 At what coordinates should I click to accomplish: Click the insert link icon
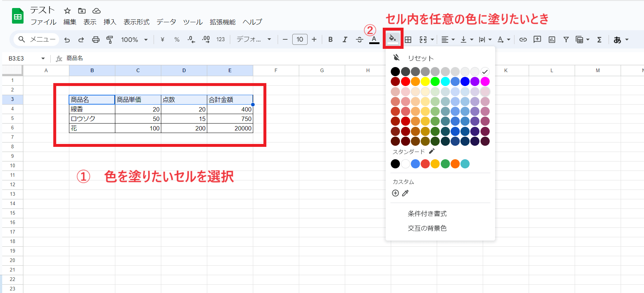[x=523, y=40]
